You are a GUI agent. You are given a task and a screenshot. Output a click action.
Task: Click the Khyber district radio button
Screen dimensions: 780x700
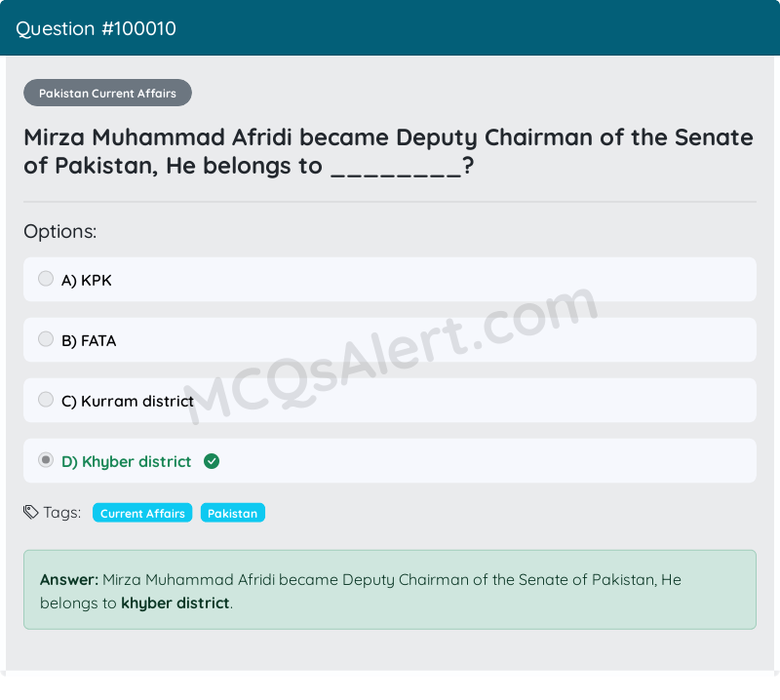[46, 460]
